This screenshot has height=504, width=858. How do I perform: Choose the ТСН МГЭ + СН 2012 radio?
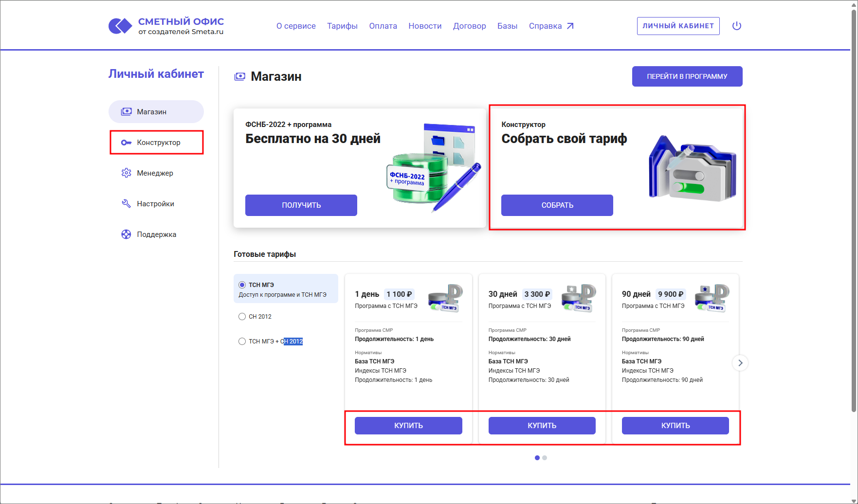click(x=242, y=342)
